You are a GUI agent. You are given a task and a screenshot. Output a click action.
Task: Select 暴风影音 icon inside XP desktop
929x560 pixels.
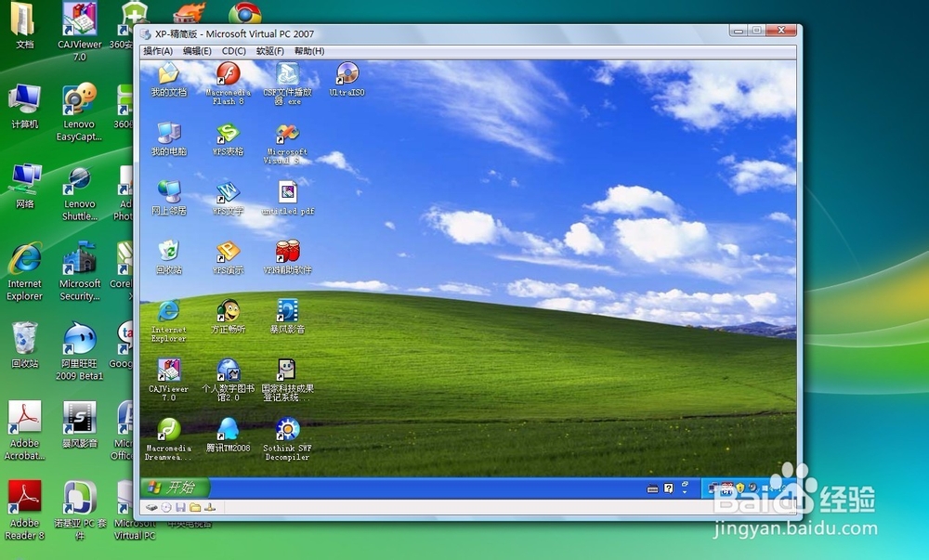coord(287,316)
